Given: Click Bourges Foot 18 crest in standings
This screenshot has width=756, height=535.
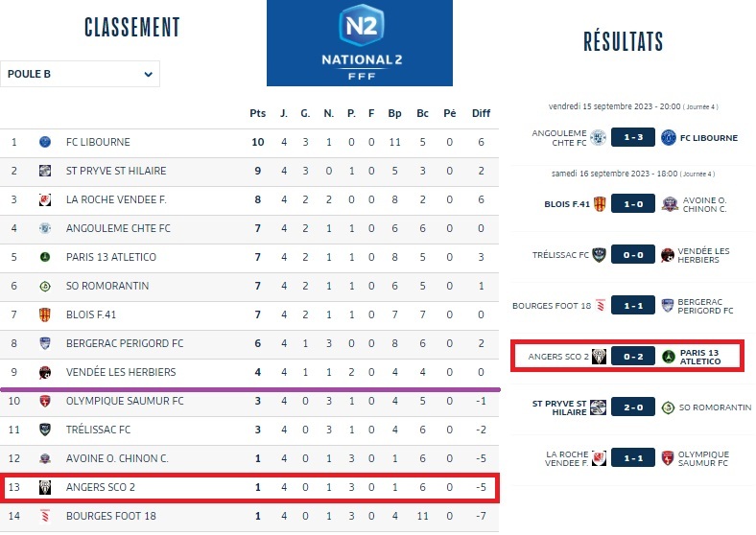Looking at the screenshot, I should (45, 516).
